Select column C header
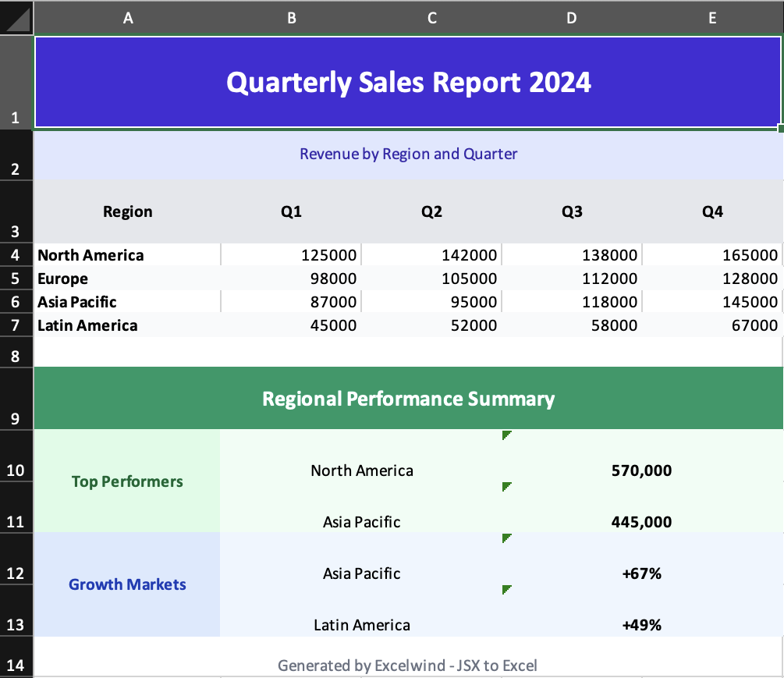The image size is (784, 678). [431, 19]
